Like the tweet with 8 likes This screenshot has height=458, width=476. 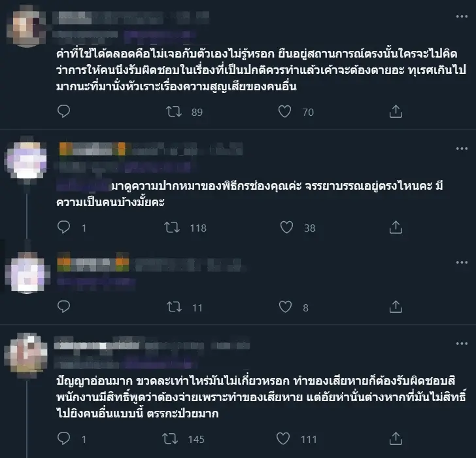pyautogui.click(x=285, y=307)
